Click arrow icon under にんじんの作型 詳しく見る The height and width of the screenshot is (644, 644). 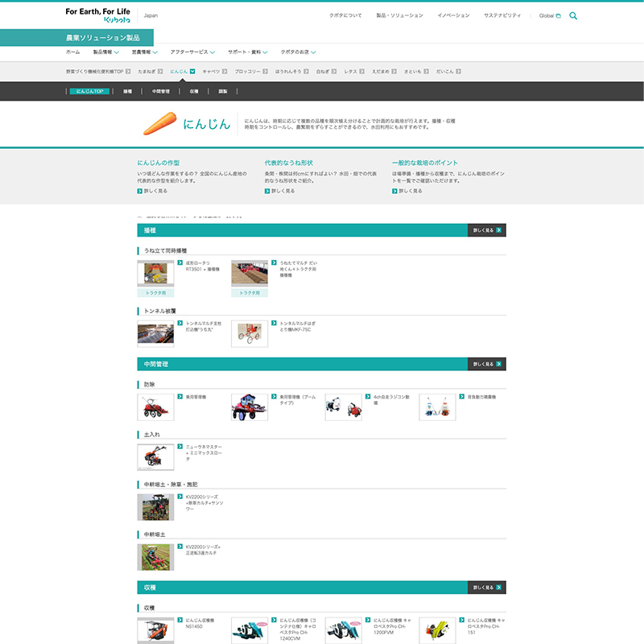click(x=140, y=191)
